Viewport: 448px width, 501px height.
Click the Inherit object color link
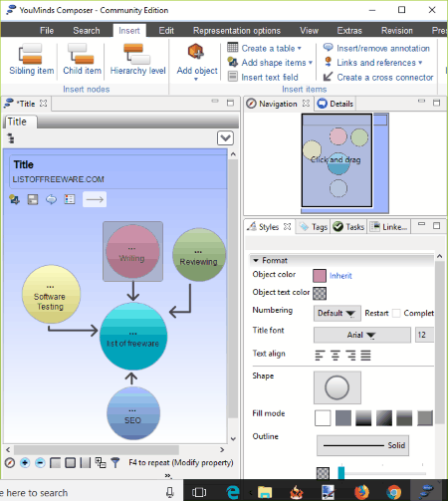point(340,276)
